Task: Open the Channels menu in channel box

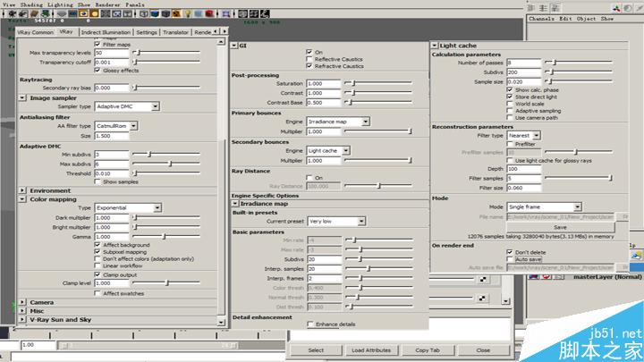Action: pyautogui.click(x=542, y=19)
